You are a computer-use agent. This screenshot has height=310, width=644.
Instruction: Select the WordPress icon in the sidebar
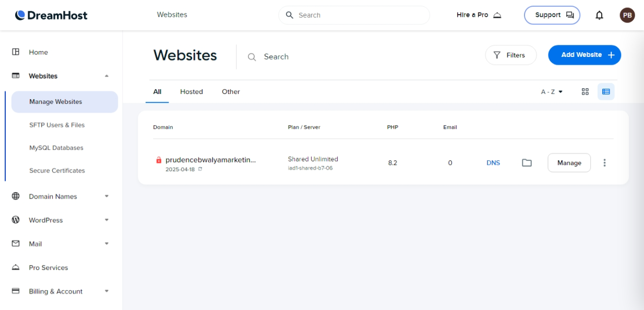(16, 220)
